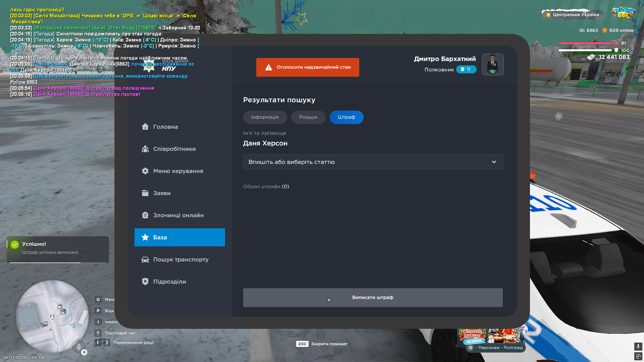Open the Пошук транспорту sidebar section
This screenshot has width=644, height=362.
tap(180, 259)
